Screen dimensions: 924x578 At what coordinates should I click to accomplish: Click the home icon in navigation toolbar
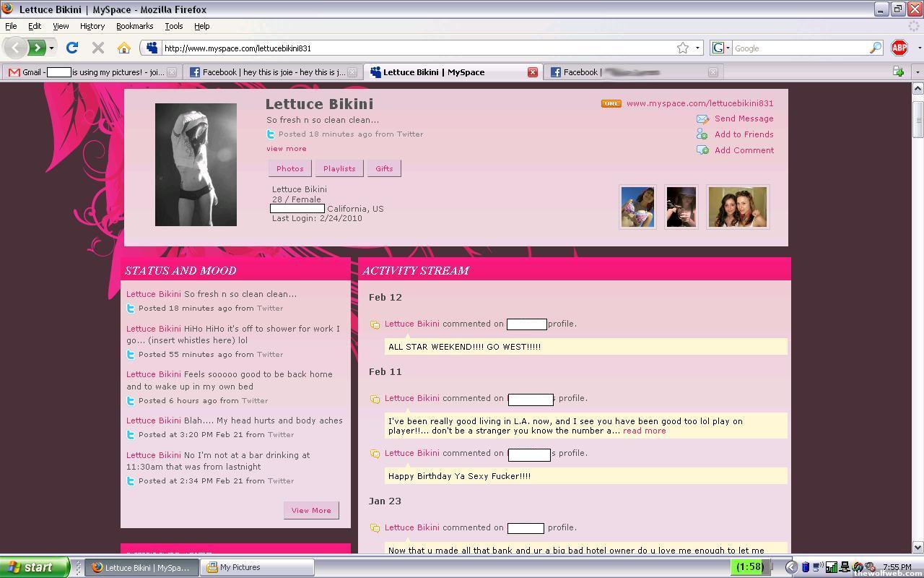[x=123, y=48]
